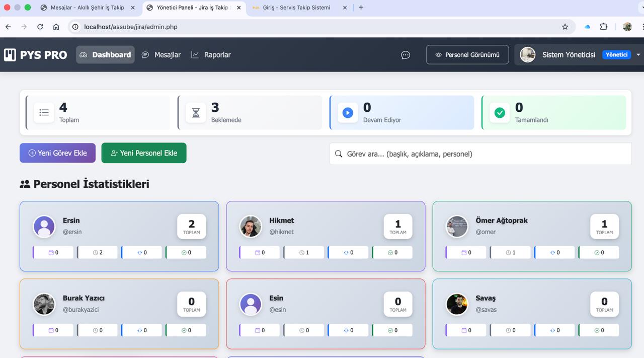Switch to the Mesajlar tab

click(x=88, y=8)
